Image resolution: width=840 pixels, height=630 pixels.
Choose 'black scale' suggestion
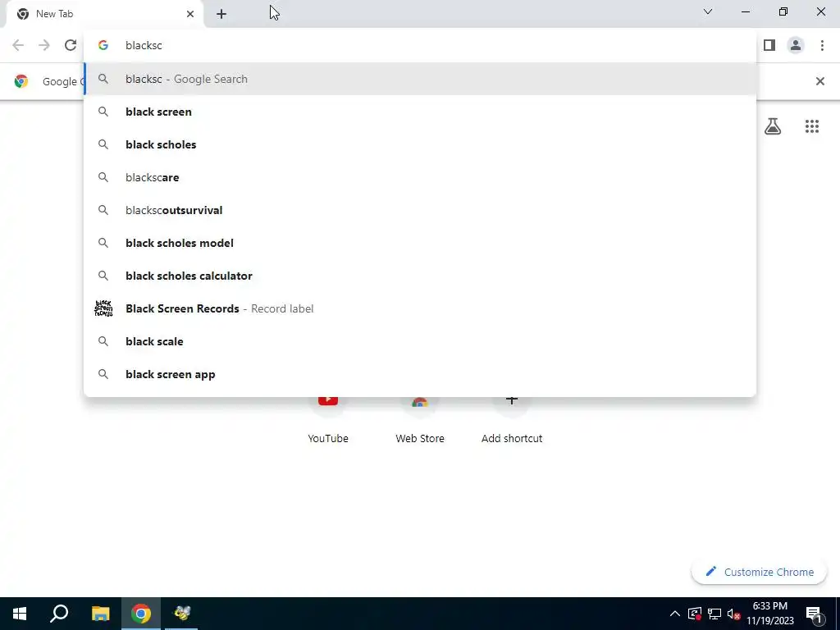click(420, 341)
